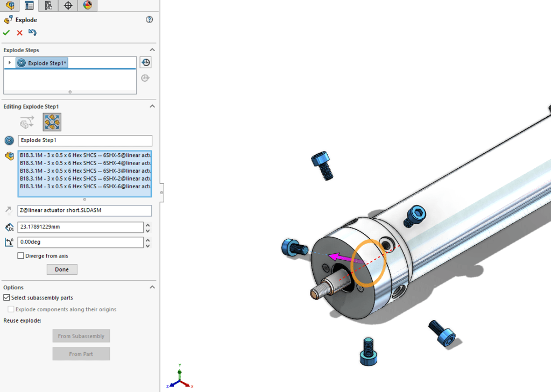The height and width of the screenshot is (392, 551).
Task: Toggle Explode components along their origins
Action: [x=11, y=309]
